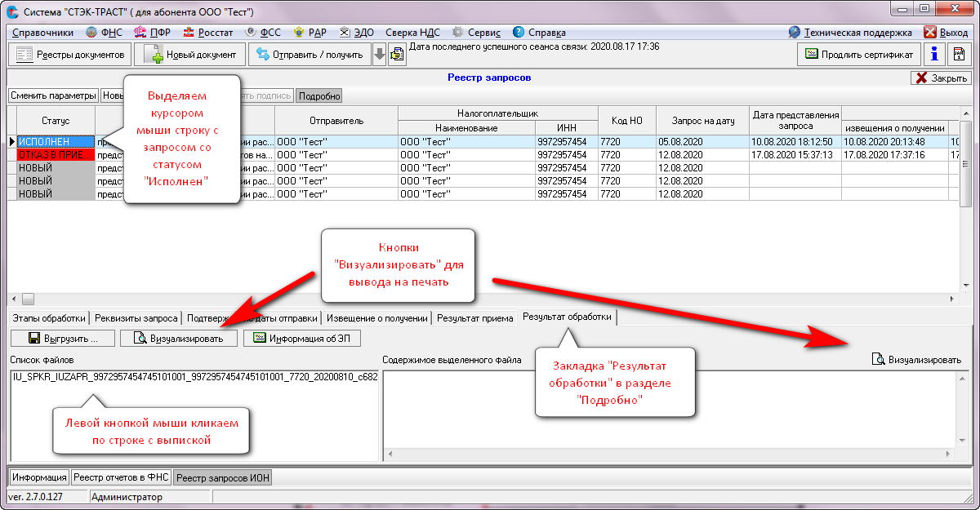Image resolution: width=980 pixels, height=510 pixels.
Task: Open the Сверка НДС menu
Action: [413, 33]
